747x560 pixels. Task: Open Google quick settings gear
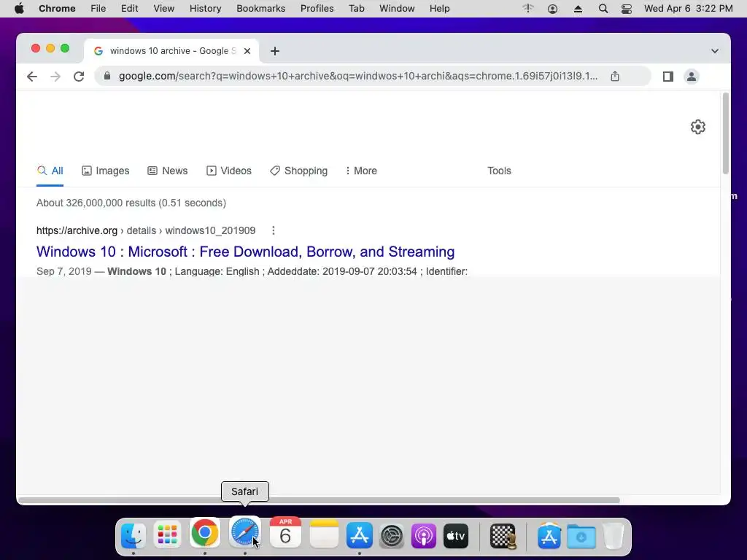pyautogui.click(x=698, y=127)
